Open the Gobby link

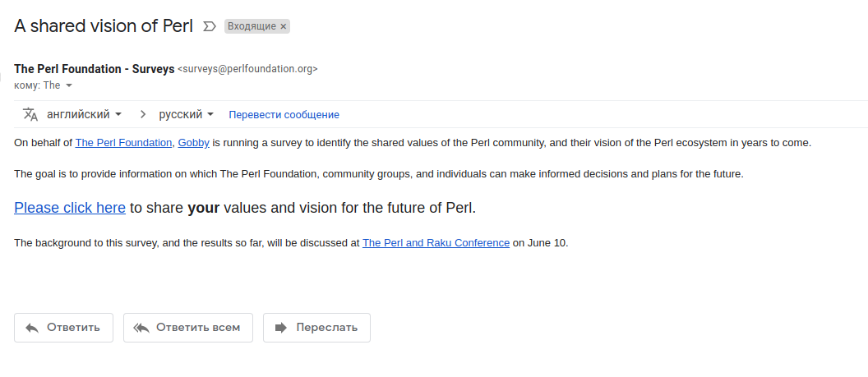pyautogui.click(x=193, y=143)
